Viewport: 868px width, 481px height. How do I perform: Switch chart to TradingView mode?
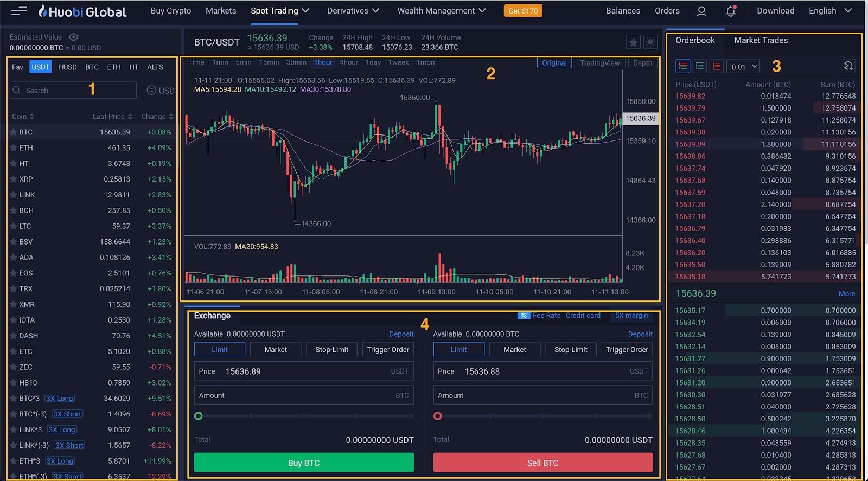click(600, 63)
